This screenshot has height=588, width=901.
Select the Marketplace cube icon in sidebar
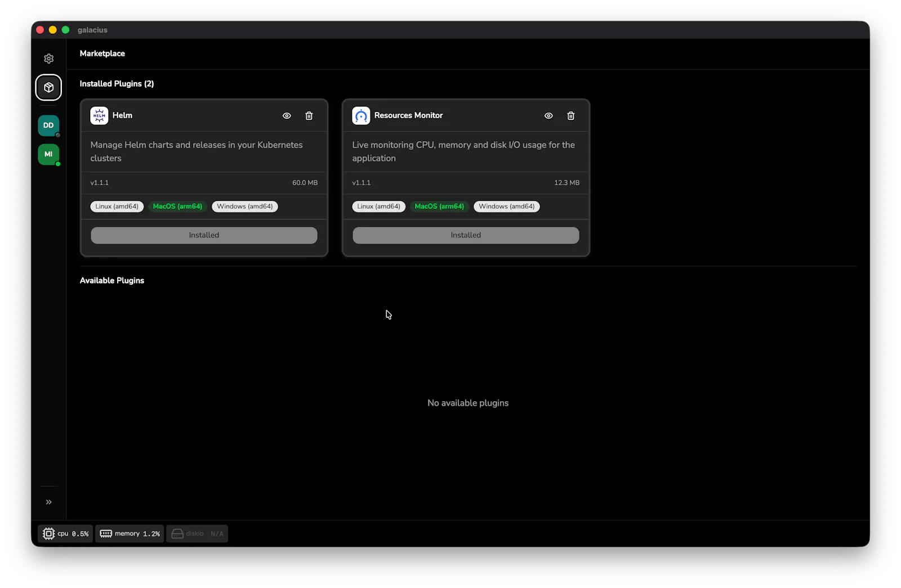pyautogui.click(x=49, y=88)
